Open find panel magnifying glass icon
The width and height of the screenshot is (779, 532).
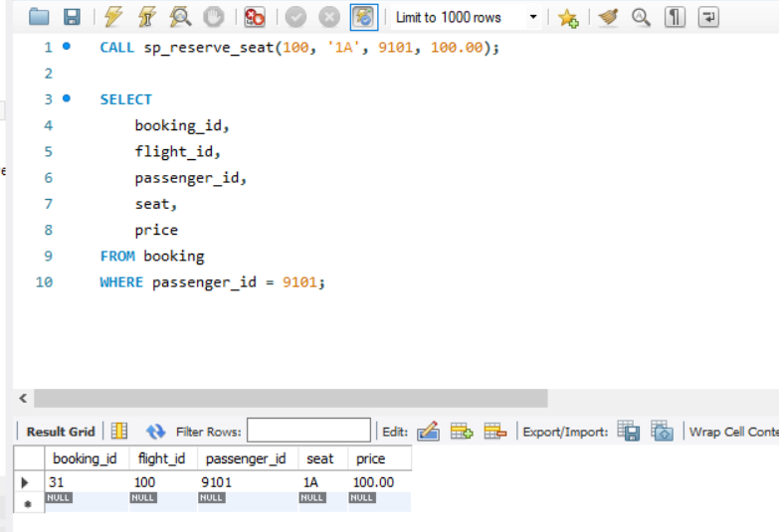(x=641, y=17)
